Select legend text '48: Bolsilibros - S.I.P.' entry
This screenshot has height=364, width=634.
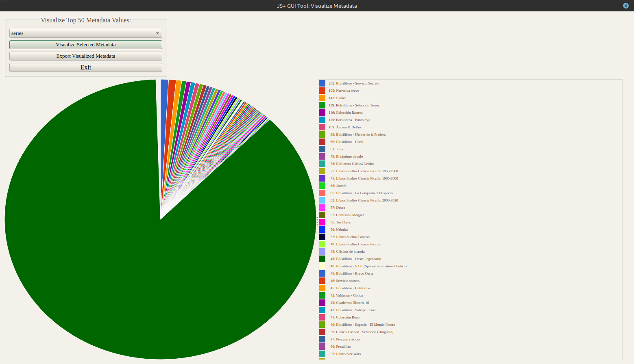pos(368,266)
